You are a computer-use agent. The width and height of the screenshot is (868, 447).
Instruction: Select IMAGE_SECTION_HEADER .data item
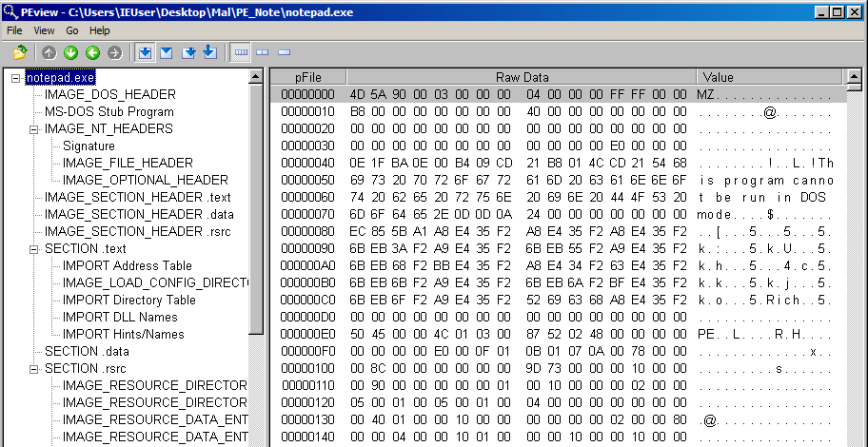pyautogui.click(x=139, y=215)
